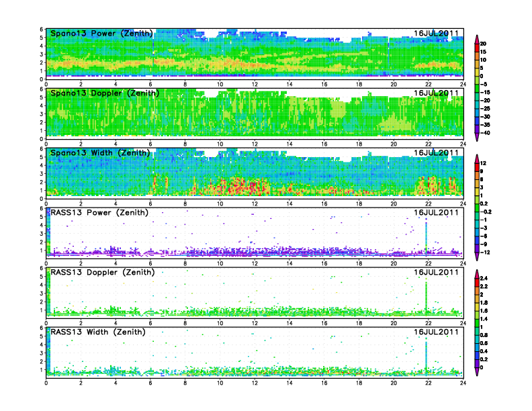Click the pink top arrow of bottom colorbar
This screenshot has width=532, height=411.
477,274
